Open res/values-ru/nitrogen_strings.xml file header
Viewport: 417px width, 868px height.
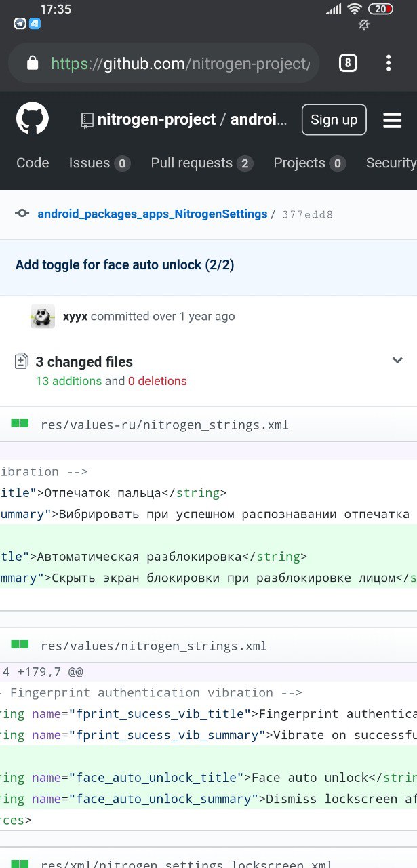pos(165,425)
